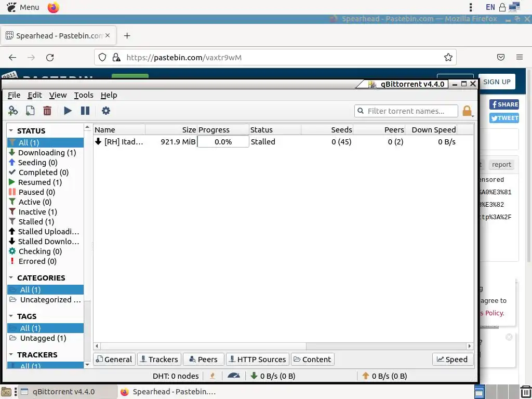Click the search magnifier in filter box
This screenshot has height=399, width=532.
coord(361,111)
